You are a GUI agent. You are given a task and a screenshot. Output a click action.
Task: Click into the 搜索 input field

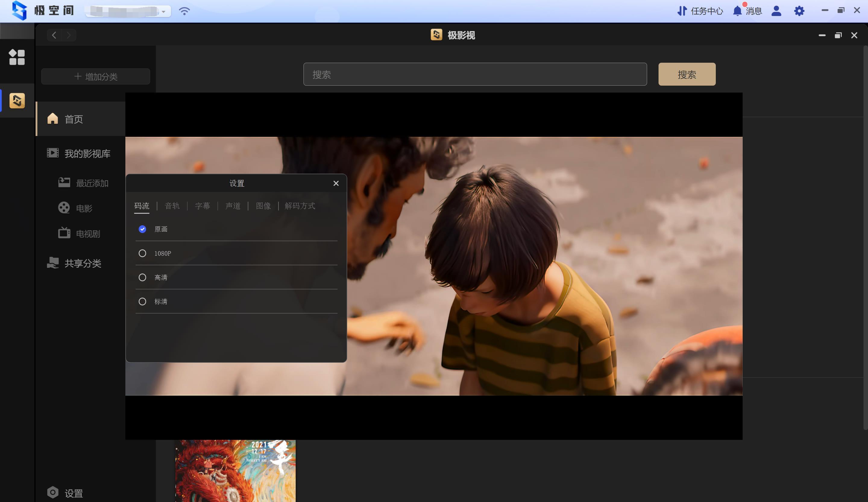pyautogui.click(x=475, y=74)
